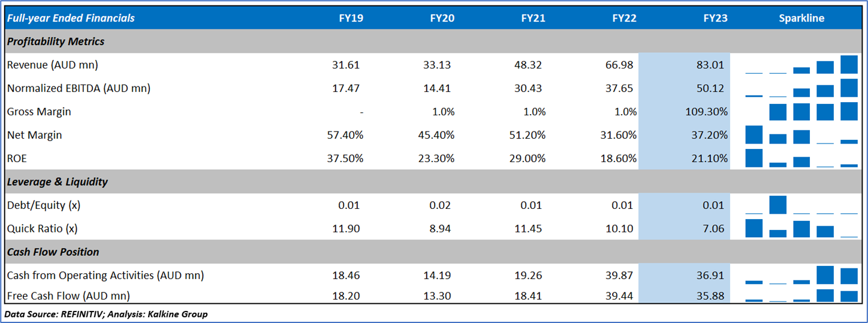Select the FY19 Quick Ratio value 11.90
This screenshot has width=868, height=323.
(347, 229)
